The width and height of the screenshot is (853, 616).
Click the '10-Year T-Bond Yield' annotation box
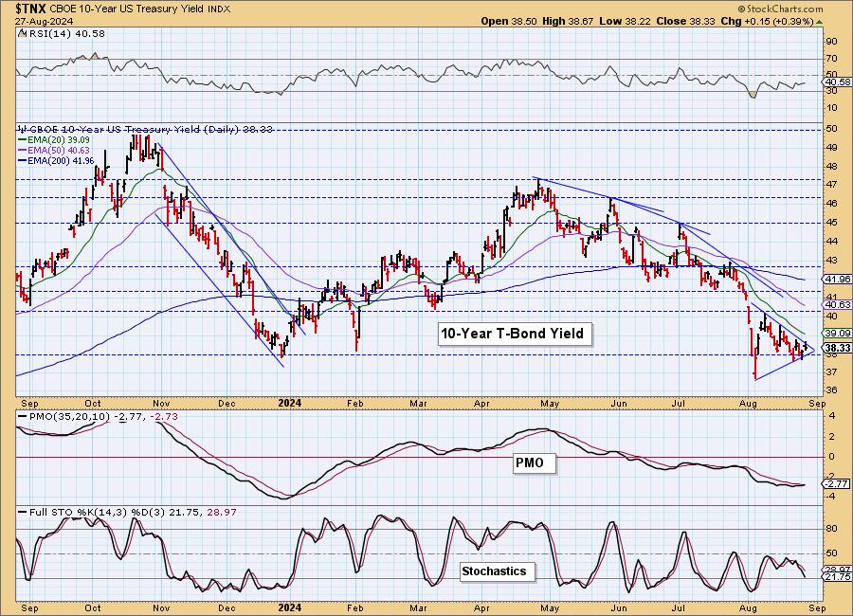[513, 333]
